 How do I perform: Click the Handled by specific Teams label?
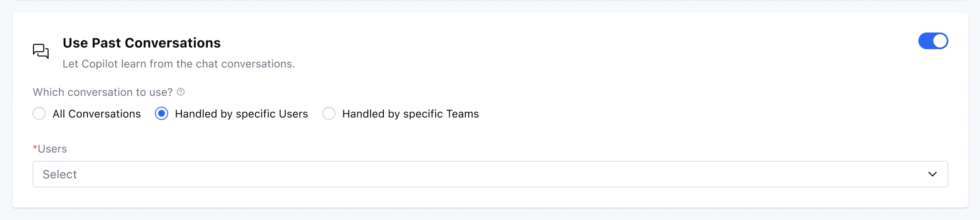(410, 114)
